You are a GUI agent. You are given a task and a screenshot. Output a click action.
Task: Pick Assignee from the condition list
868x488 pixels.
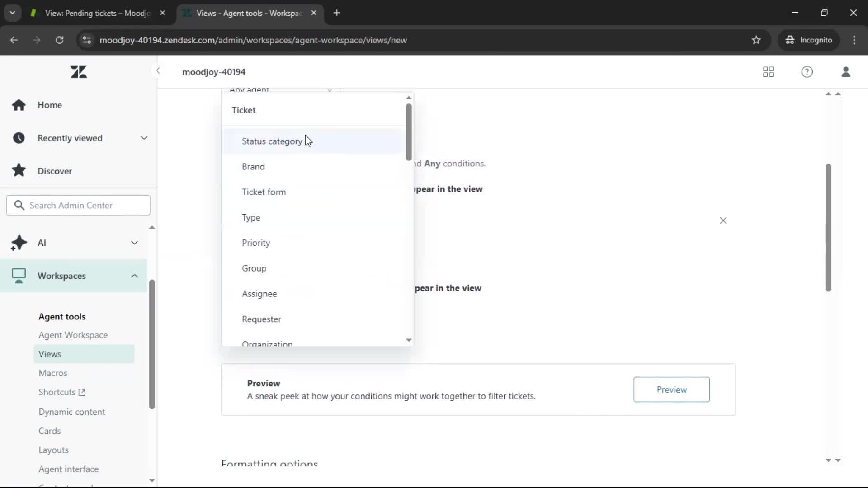(x=312, y=294)
